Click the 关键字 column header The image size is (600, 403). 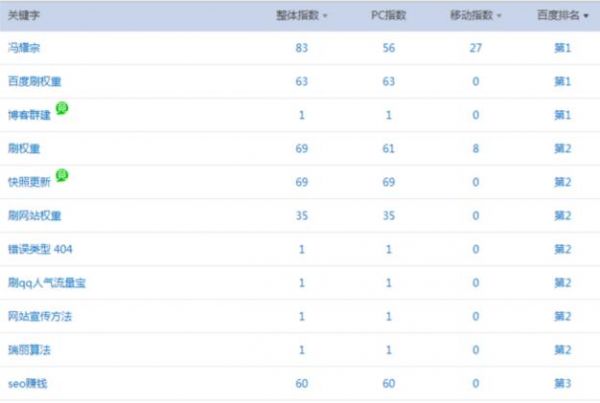pos(22,16)
